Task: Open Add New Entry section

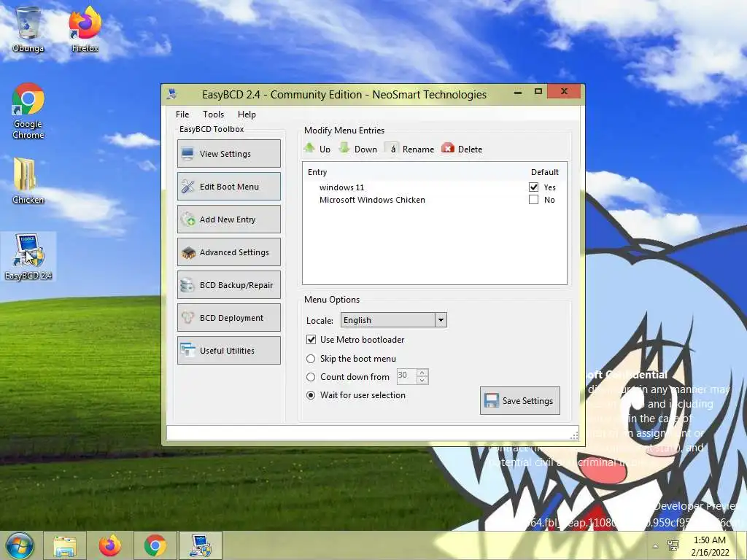Action: tap(228, 219)
